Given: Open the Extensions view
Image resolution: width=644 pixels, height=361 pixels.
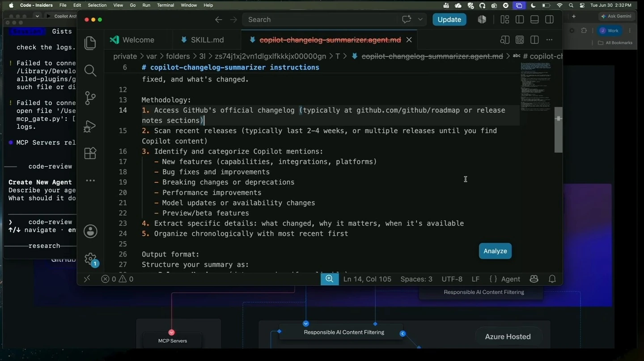Looking at the screenshot, I should (x=90, y=153).
